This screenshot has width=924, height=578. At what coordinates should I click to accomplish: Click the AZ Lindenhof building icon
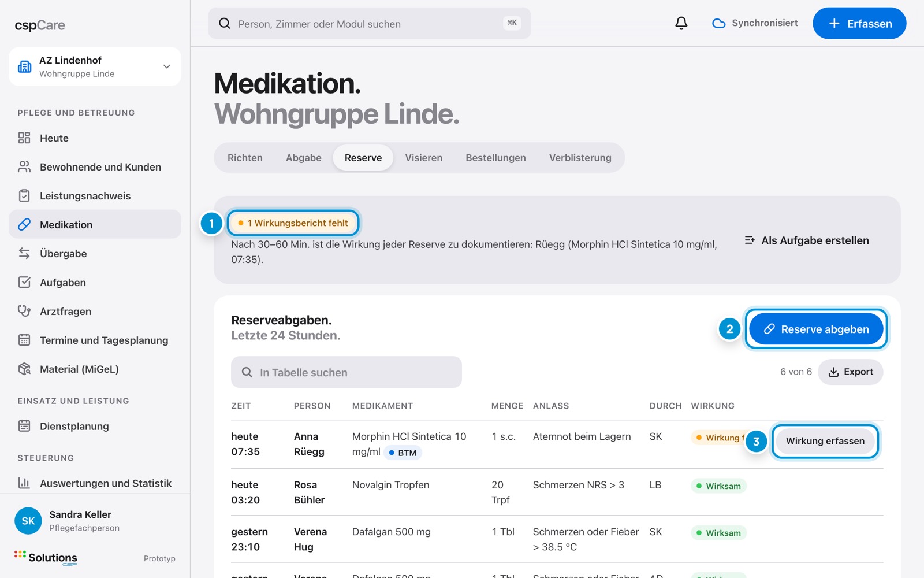coord(25,66)
